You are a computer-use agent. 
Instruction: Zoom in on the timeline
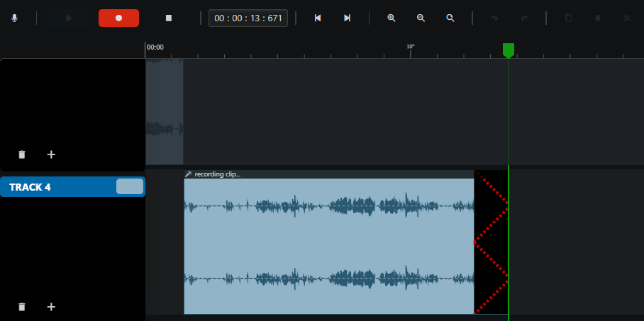(392, 18)
